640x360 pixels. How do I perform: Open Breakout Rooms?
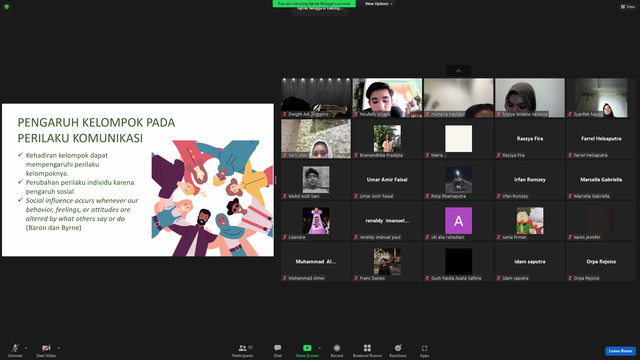(x=367, y=350)
